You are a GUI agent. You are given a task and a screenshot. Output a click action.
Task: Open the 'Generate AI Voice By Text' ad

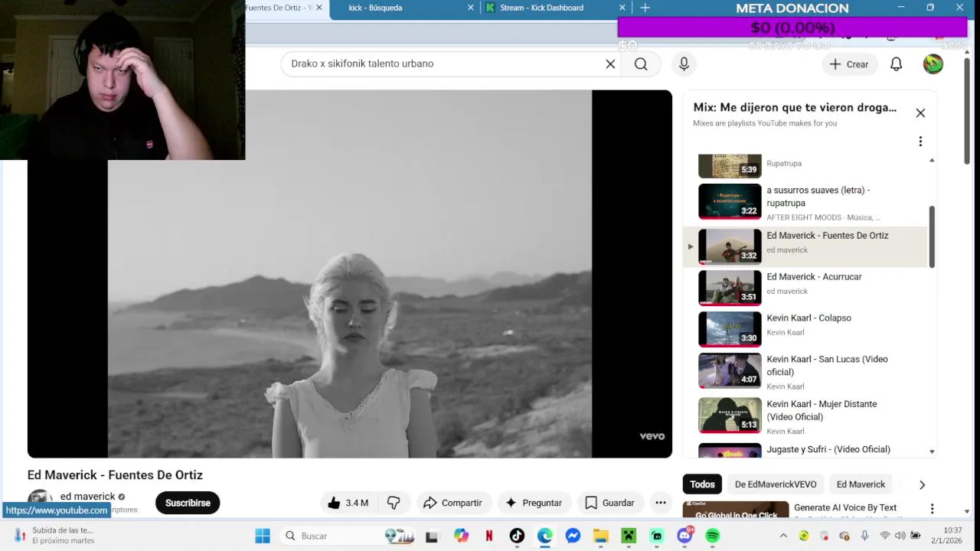click(844, 507)
